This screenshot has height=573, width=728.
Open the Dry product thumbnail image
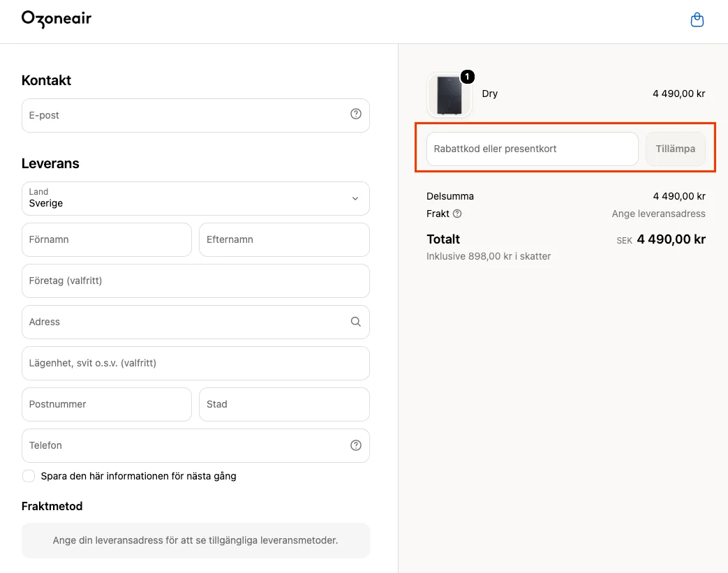click(x=449, y=95)
